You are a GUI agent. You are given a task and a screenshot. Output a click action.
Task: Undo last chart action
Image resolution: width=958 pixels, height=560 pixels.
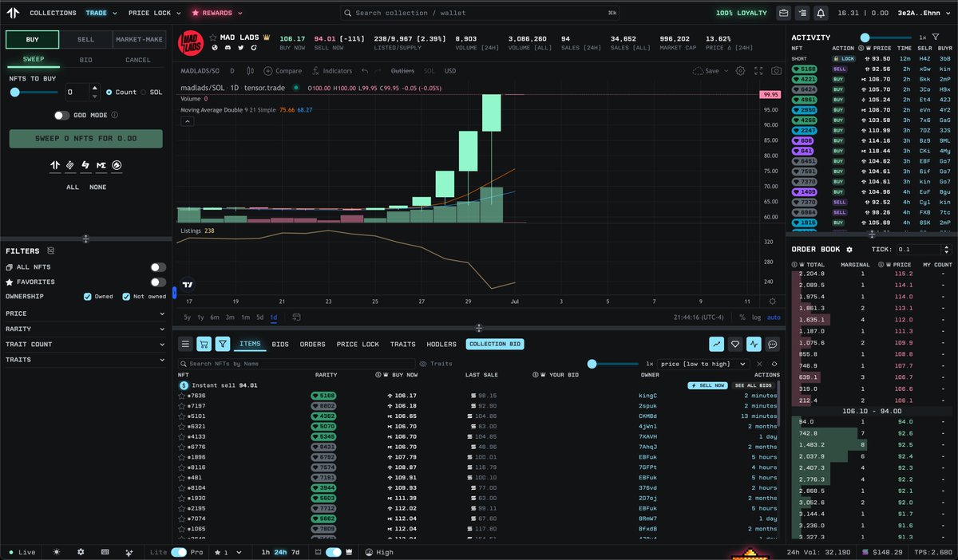[365, 71]
